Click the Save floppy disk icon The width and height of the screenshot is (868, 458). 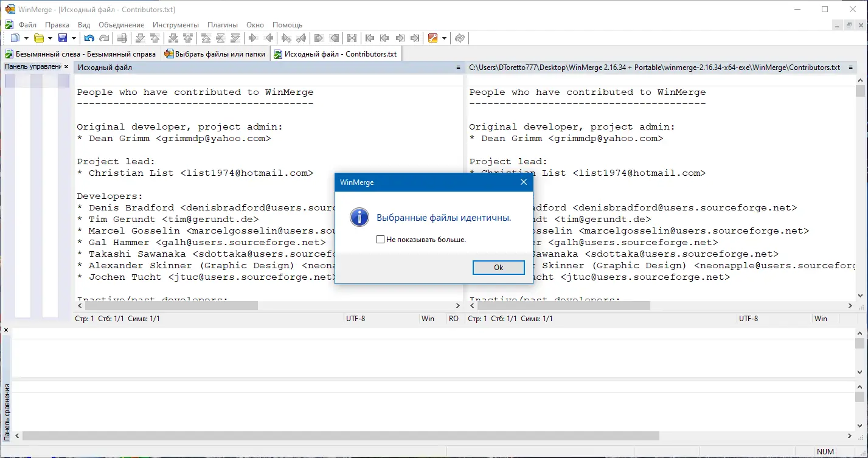point(63,38)
